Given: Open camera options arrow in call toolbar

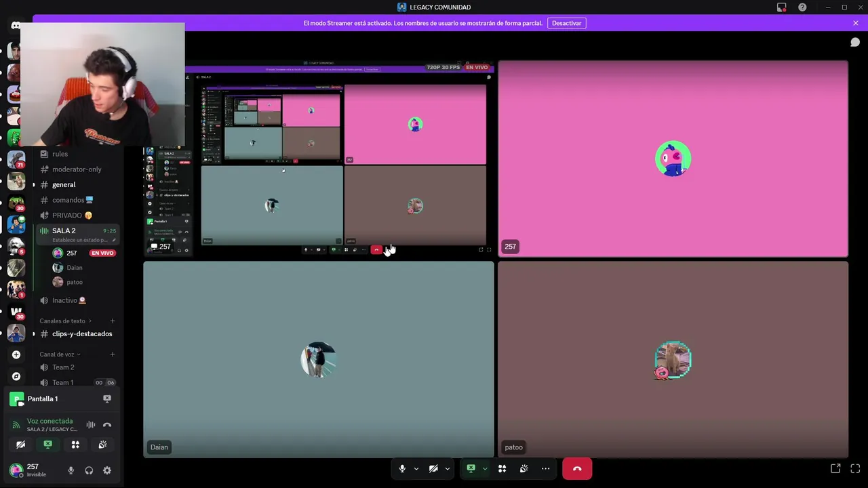Looking at the screenshot, I should (447, 468).
